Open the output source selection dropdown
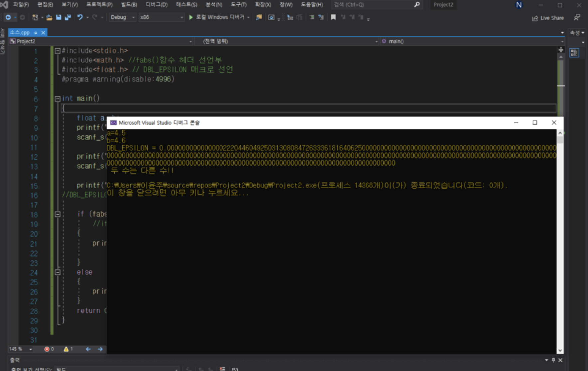This screenshot has height=371, width=588. 117,369
